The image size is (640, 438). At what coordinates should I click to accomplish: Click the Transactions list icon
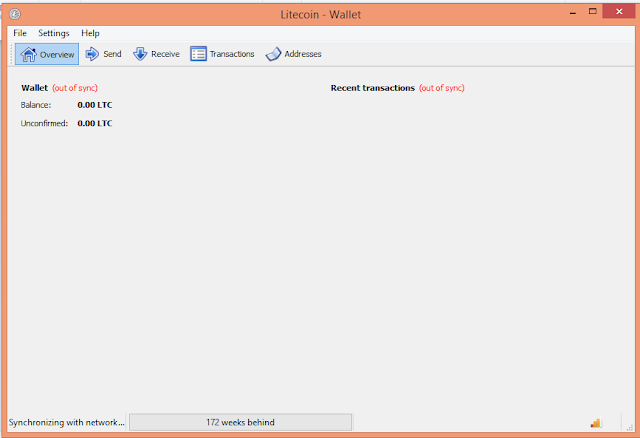point(198,54)
